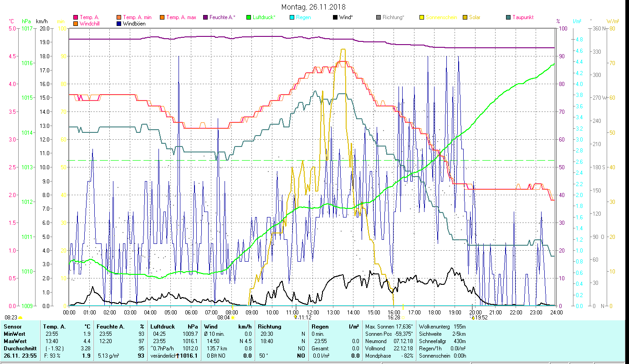Click the purple Feuchte A. legend square

206,18
